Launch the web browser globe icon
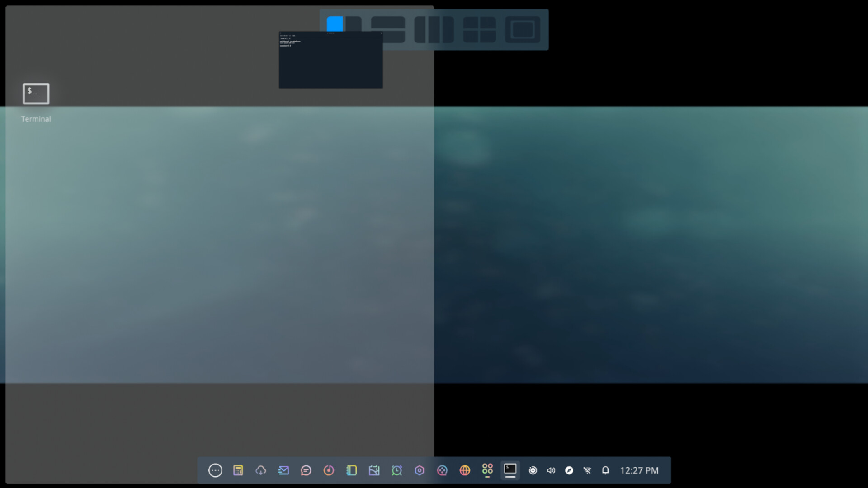This screenshot has height=488, width=868. pyautogui.click(x=466, y=470)
